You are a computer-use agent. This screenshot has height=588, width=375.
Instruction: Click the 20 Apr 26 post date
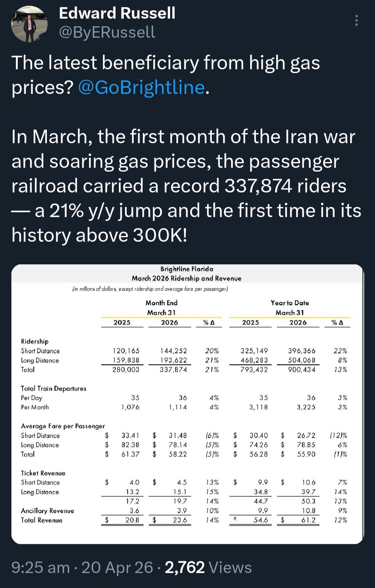pyautogui.click(x=117, y=568)
